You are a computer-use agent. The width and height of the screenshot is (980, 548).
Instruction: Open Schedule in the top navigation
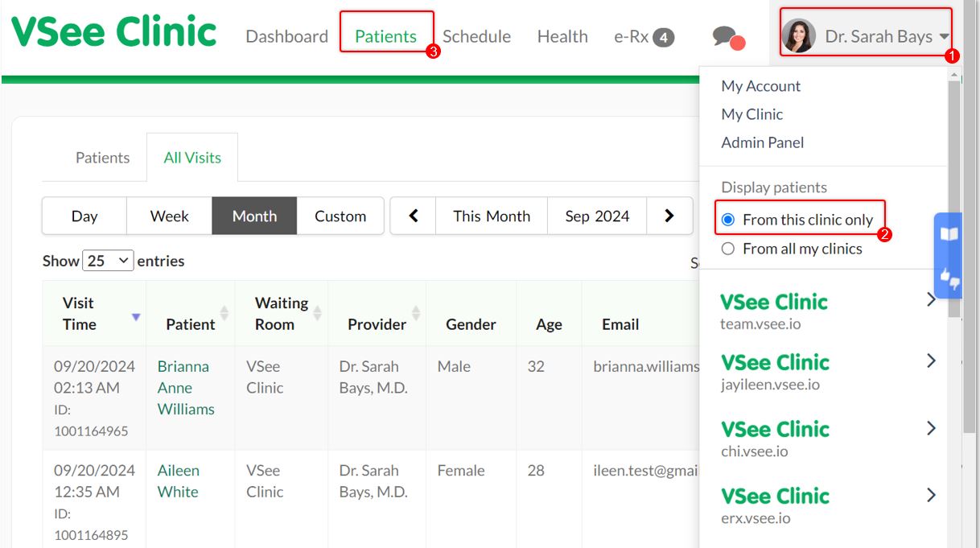(x=476, y=36)
